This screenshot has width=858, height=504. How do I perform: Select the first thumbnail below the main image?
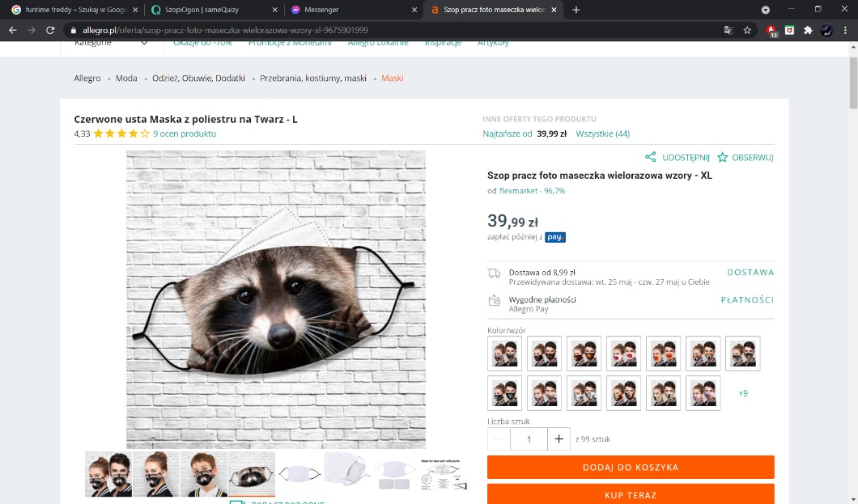pos(108,474)
